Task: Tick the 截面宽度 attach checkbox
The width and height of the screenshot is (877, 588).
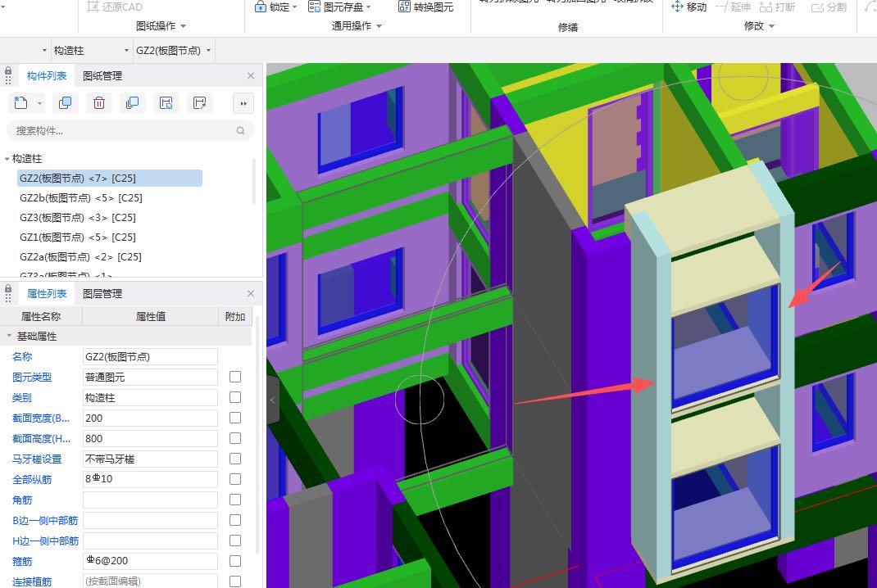Action: pos(235,418)
